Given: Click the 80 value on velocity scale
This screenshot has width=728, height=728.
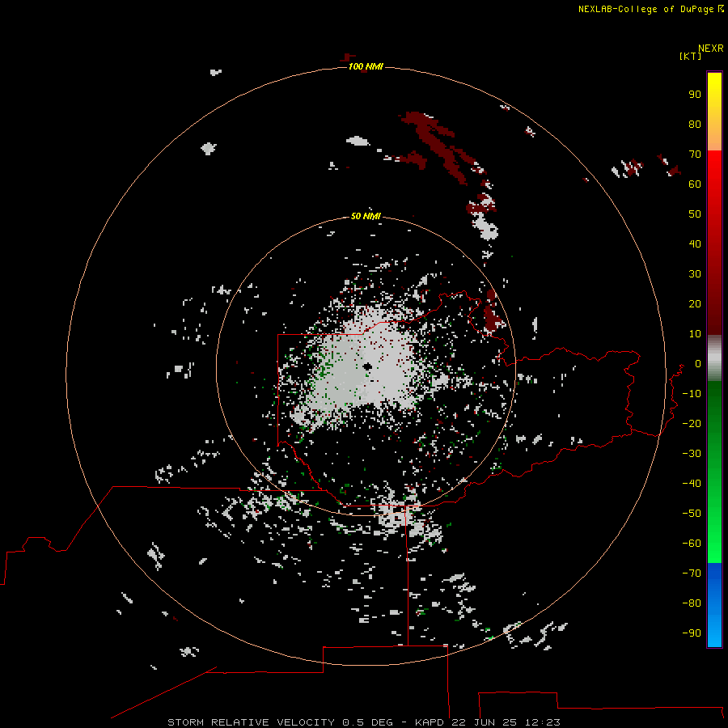Looking at the screenshot, I should 695,124.
